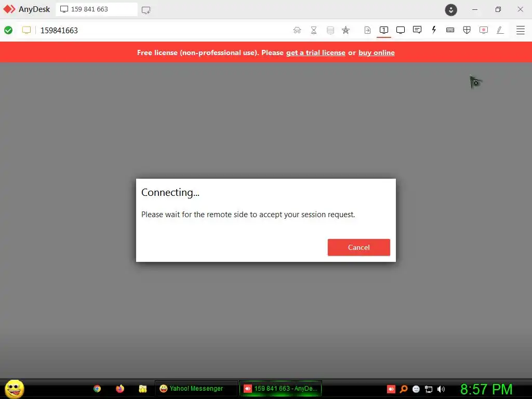Open File Explorer folder in taskbar

coord(143,389)
